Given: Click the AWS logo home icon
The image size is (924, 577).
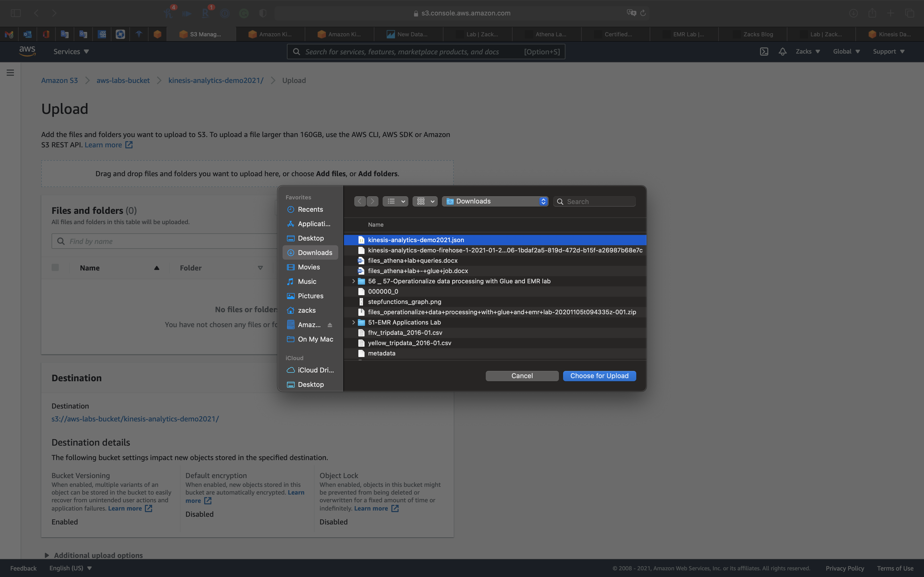Looking at the screenshot, I should 28,51.
